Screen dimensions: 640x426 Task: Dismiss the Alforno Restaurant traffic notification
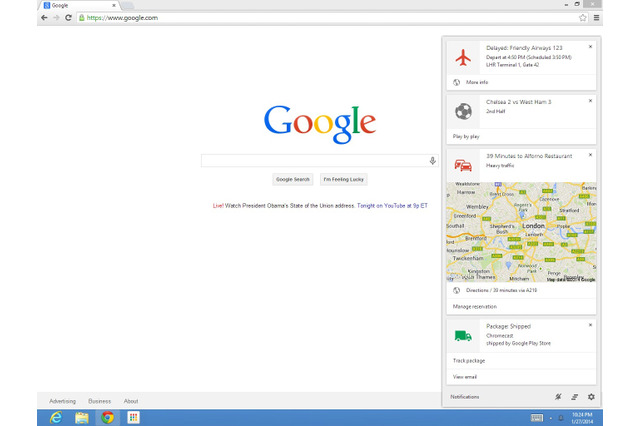pyautogui.click(x=590, y=155)
